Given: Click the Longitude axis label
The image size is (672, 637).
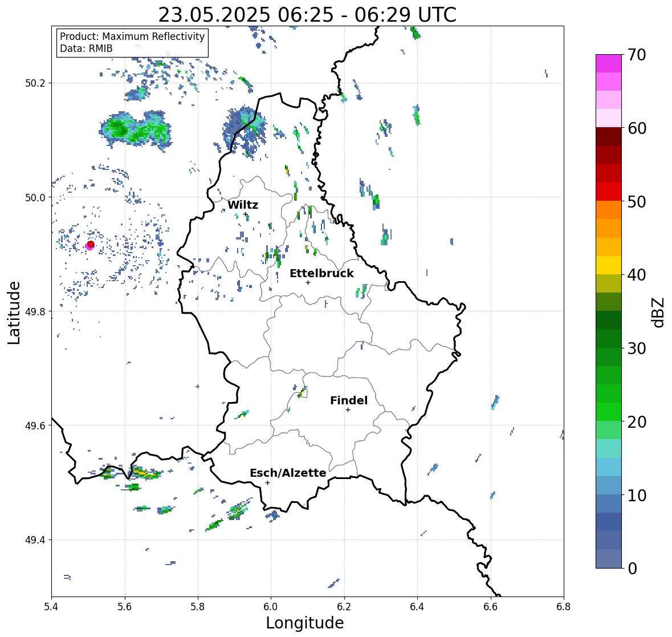Looking at the screenshot, I should (x=305, y=623).
